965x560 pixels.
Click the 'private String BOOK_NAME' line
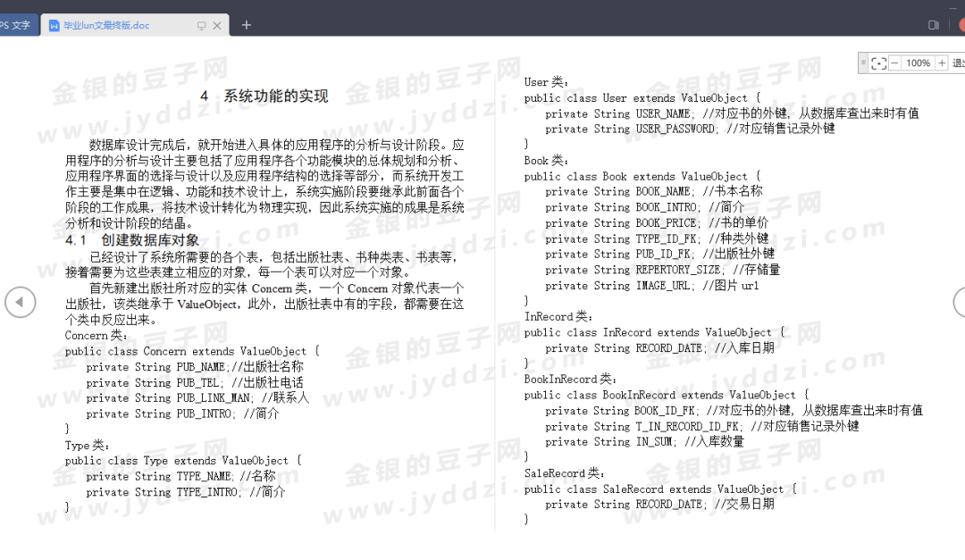click(653, 191)
